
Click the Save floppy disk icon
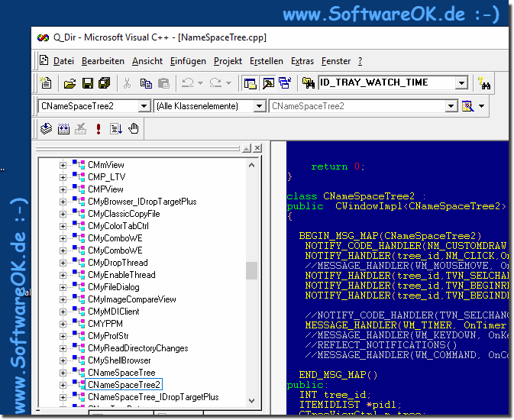click(x=88, y=83)
